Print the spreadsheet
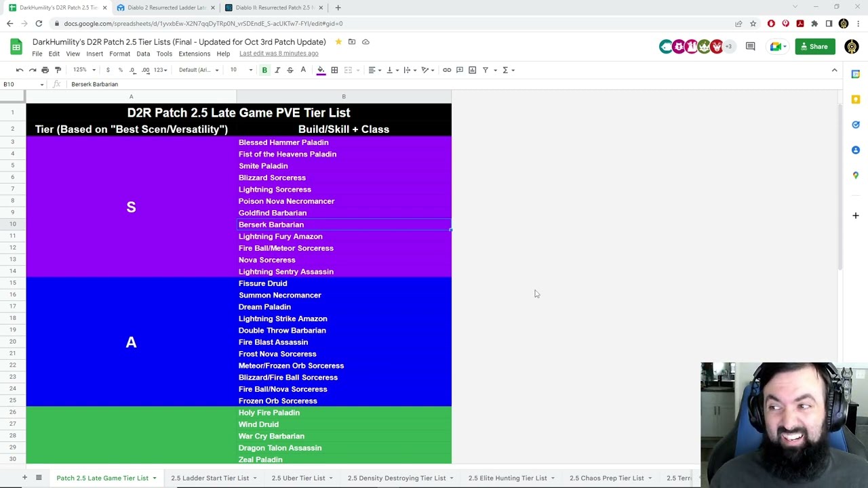The height and width of the screenshot is (488, 868). tap(45, 70)
